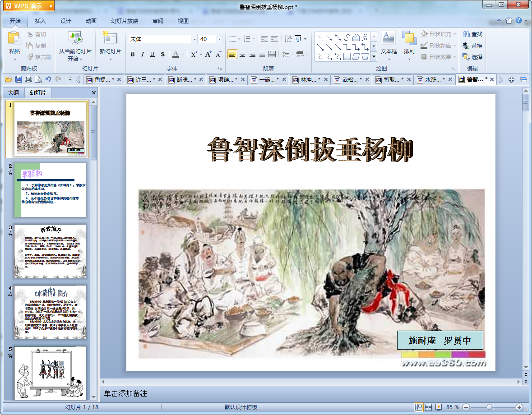Redo the last action
Screen dimensions: 532x415
pyautogui.click(x=58, y=79)
